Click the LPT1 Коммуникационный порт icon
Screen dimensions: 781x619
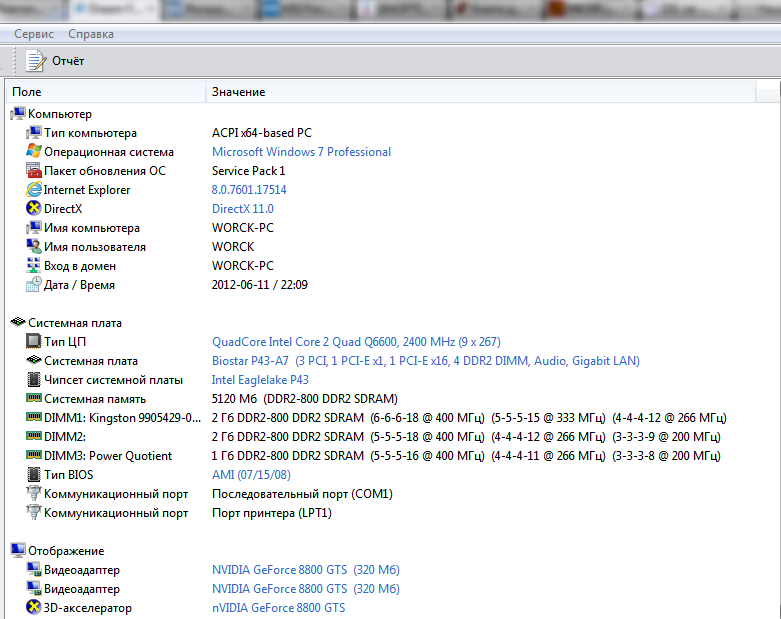[x=34, y=512]
